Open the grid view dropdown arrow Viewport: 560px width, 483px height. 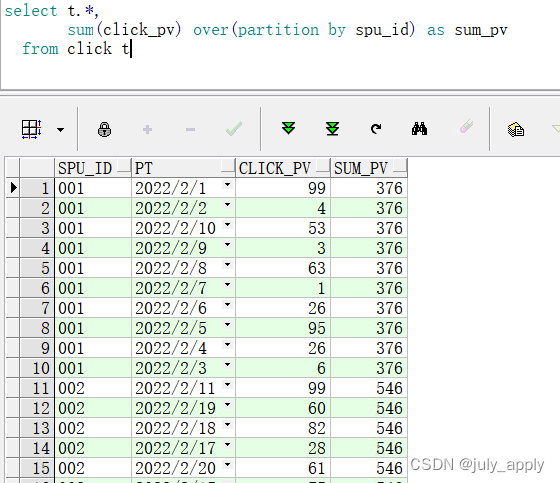click(60, 130)
